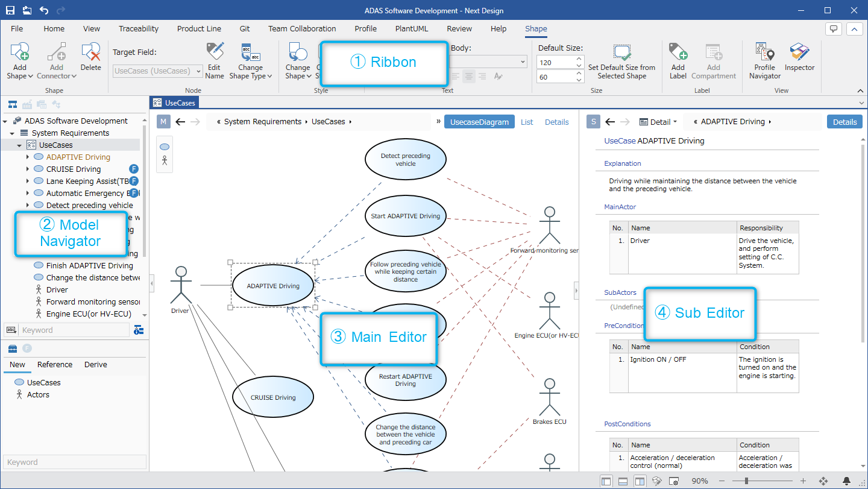Switch main editor to Details view

(557, 122)
